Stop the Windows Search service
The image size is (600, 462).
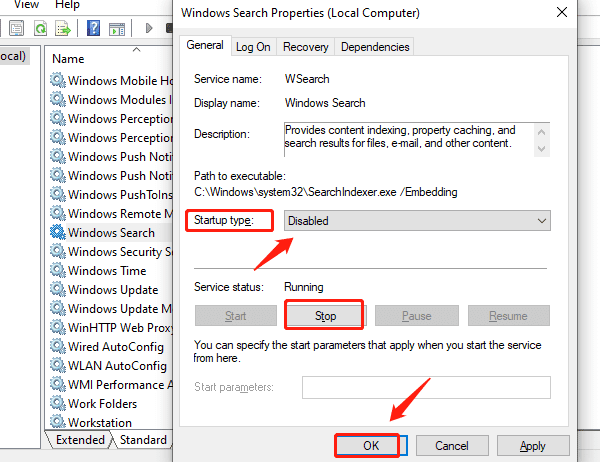coord(326,316)
